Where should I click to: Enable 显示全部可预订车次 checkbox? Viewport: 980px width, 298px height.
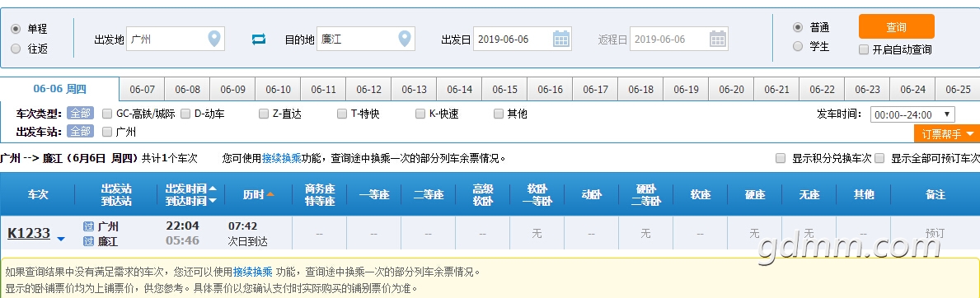coord(880,158)
